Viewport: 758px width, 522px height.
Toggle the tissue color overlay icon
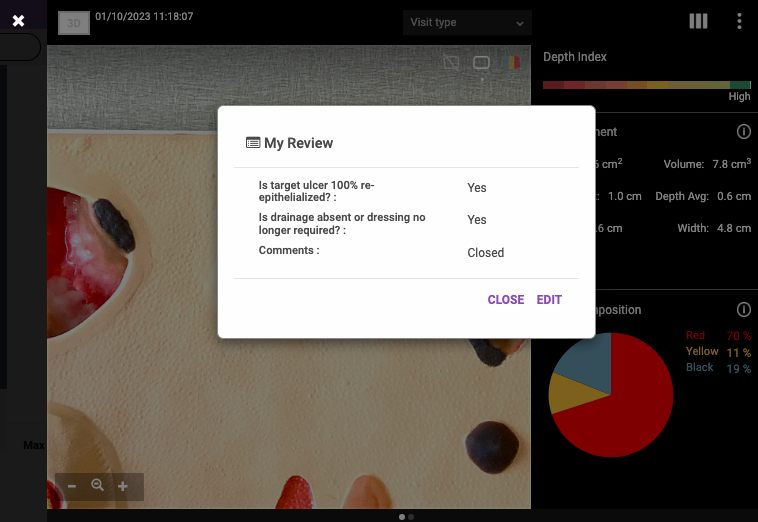[x=512, y=63]
